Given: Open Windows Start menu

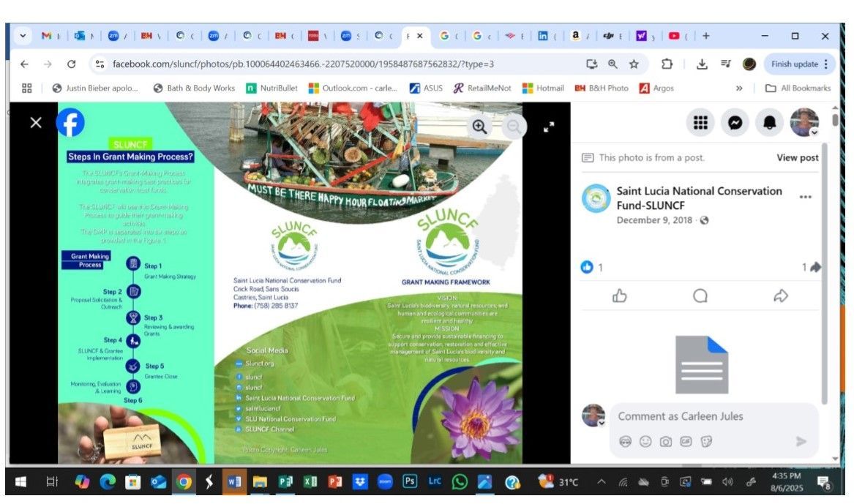Looking at the screenshot, I should [20, 481].
